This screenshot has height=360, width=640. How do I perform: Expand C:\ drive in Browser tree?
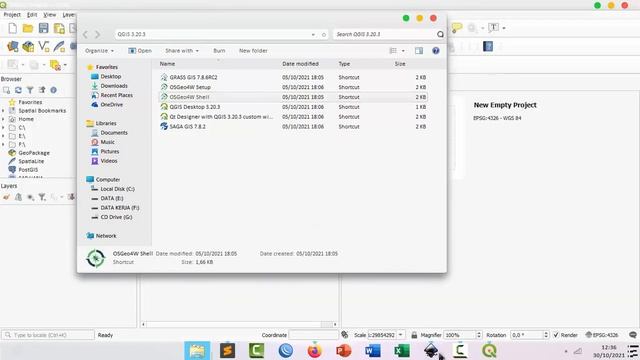(x=3, y=128)
